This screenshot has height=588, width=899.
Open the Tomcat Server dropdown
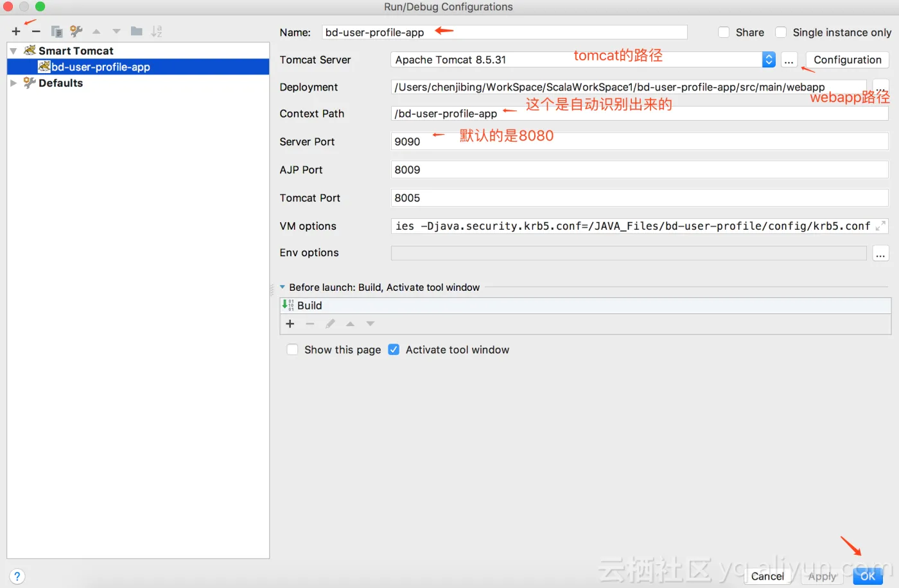pyautogui.click(x=769, y=60)
